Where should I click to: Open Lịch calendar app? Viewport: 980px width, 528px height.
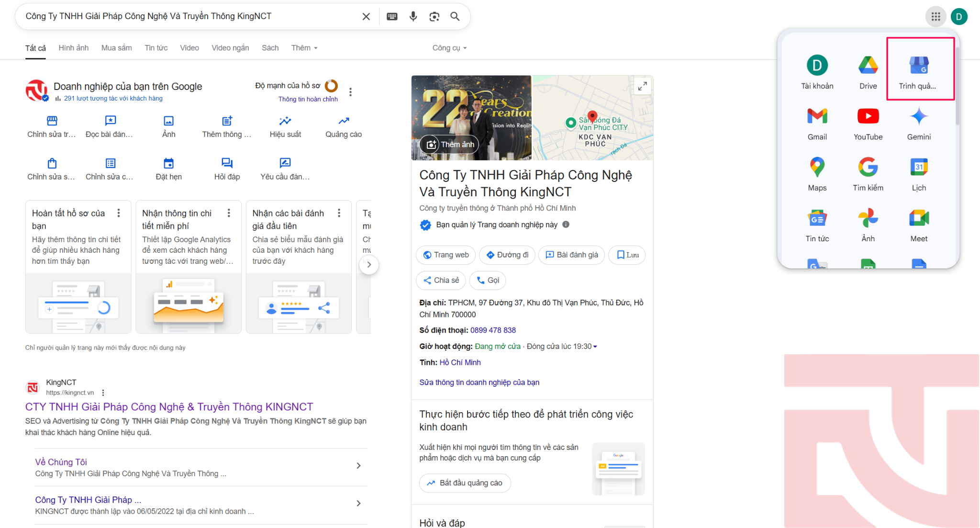tap(919, 174)
